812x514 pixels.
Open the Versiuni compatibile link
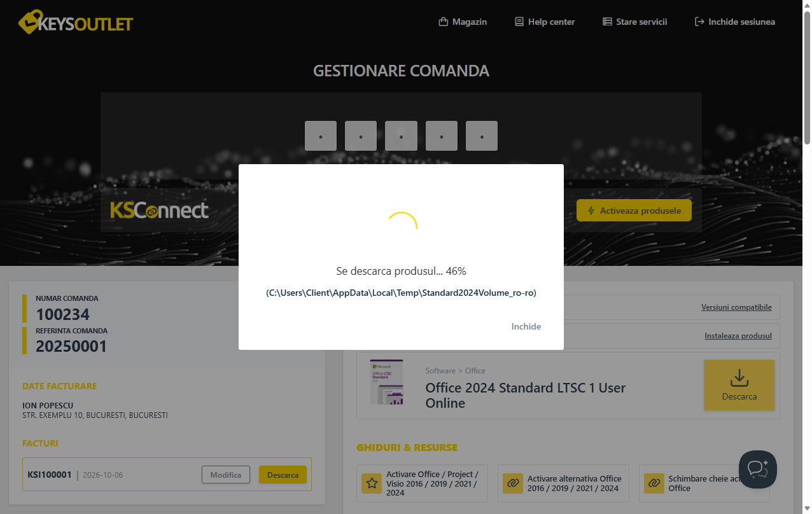pos(736,307)
